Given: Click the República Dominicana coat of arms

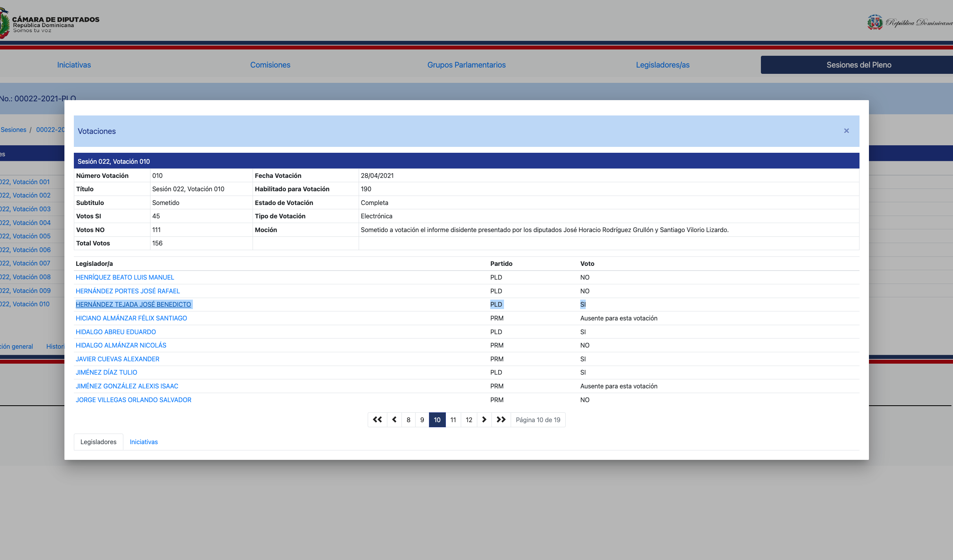Looking at the screenshot, I should coord(874,22).
